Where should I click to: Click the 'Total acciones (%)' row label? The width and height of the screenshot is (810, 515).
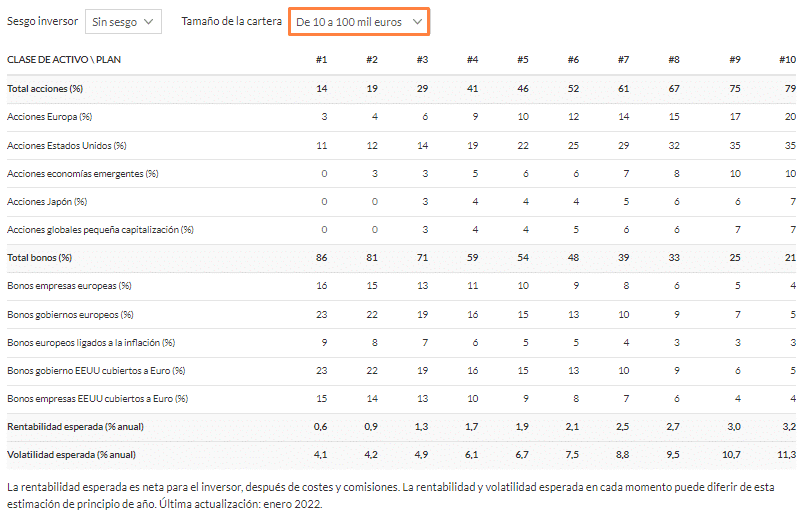pos(45,88)
